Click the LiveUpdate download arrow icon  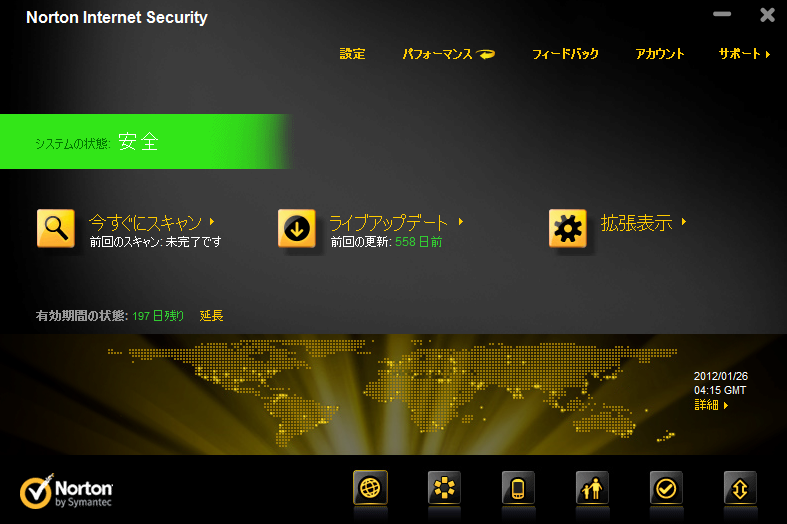297,228
